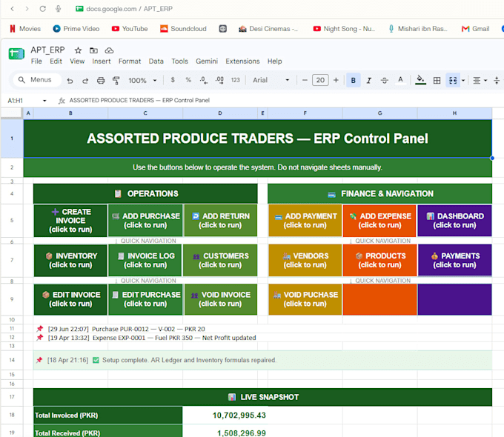Open more number formats 123

pyautogui.click(x=235, y=80)
